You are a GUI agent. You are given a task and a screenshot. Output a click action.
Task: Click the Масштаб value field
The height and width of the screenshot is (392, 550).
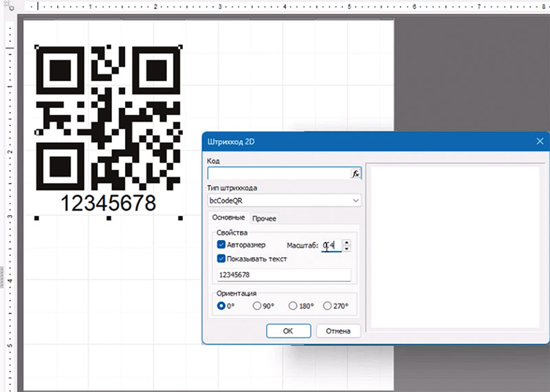332,246
